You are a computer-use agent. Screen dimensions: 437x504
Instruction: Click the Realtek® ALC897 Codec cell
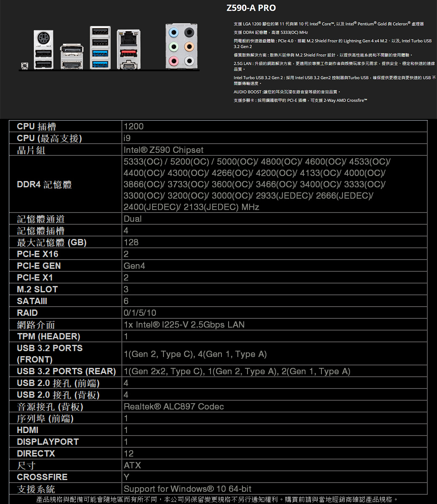(174, 407)
